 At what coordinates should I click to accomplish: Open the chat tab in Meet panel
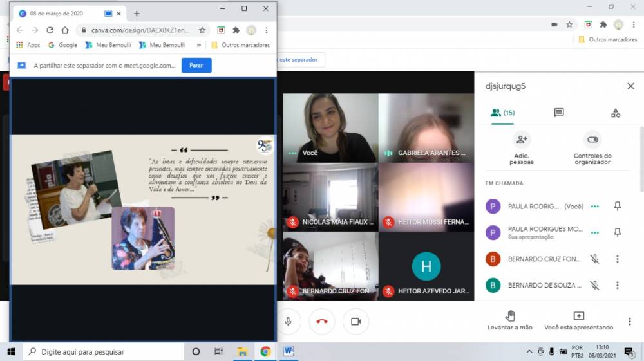tap(558, 113)
